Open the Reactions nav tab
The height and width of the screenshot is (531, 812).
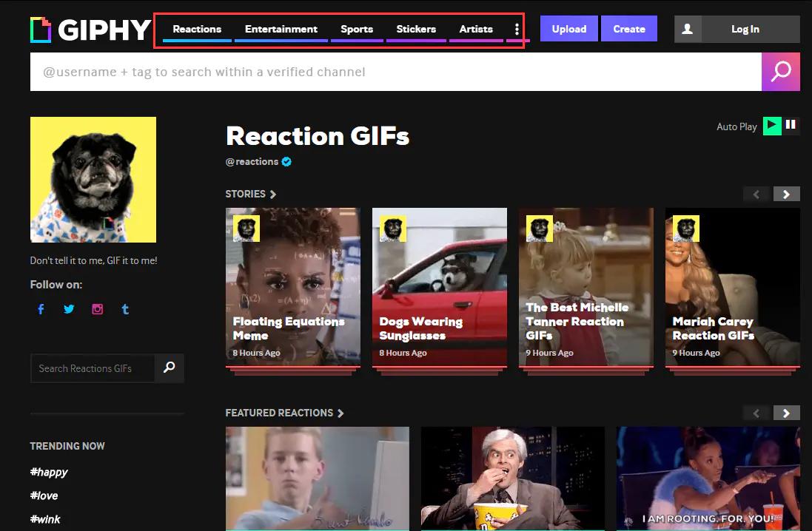pos(197,30)
